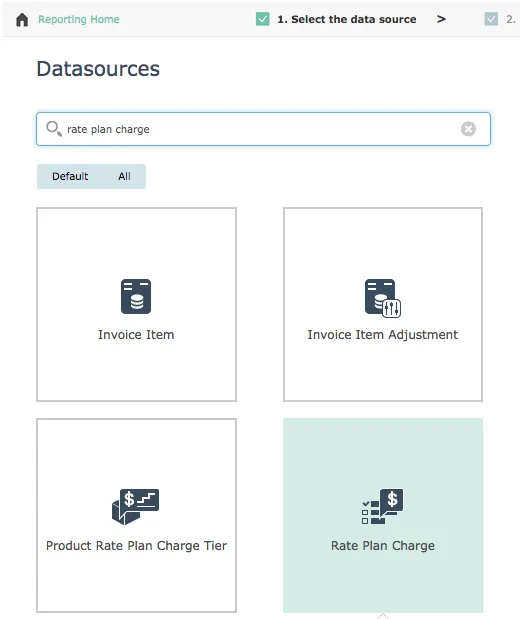Toggle the step 1 green checkmark box
Screen dimensions: 520x619
tap(263, 19)
